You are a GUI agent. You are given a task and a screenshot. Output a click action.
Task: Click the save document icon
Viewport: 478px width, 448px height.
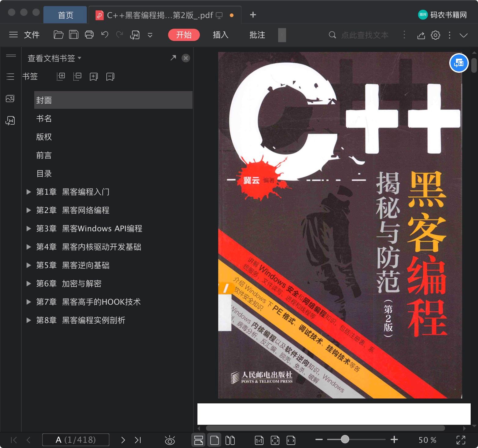tap(74, 35)
